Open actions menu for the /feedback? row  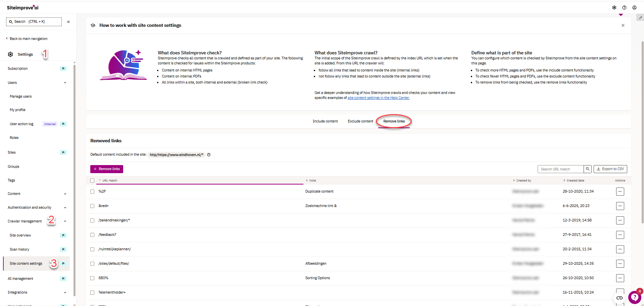click(x=620, y=235)
